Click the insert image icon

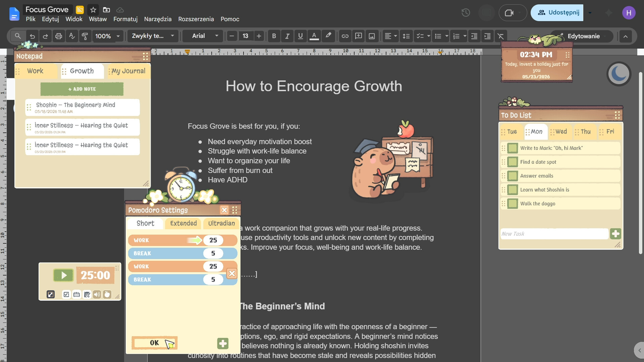point(372,36)
